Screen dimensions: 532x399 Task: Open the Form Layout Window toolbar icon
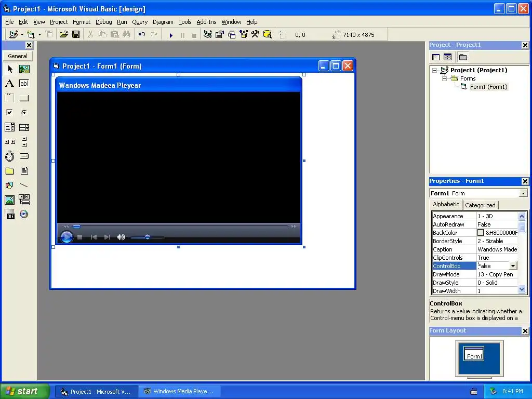point(232,35)
